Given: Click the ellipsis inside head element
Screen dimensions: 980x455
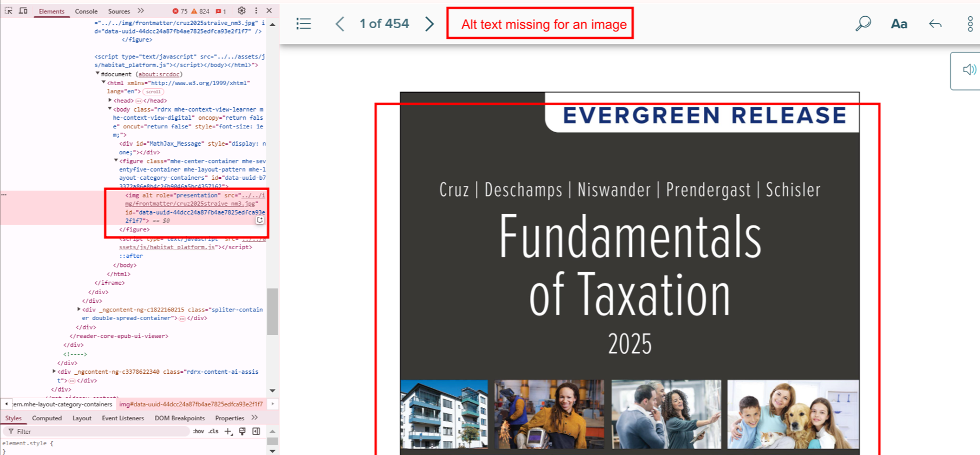Looking at the screenshot, I should [x=139, y=101].
